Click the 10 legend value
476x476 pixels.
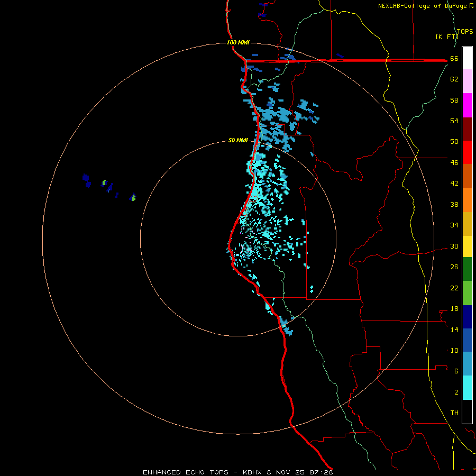click(x=454, y=350)
